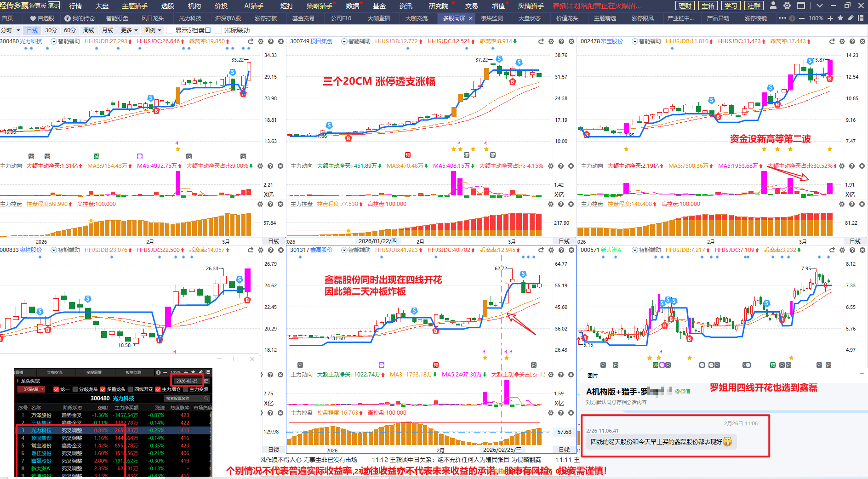868x479 pixels.
Task: Click the zoom in plus icon beside 100%
Action: [x=830, y=18]
